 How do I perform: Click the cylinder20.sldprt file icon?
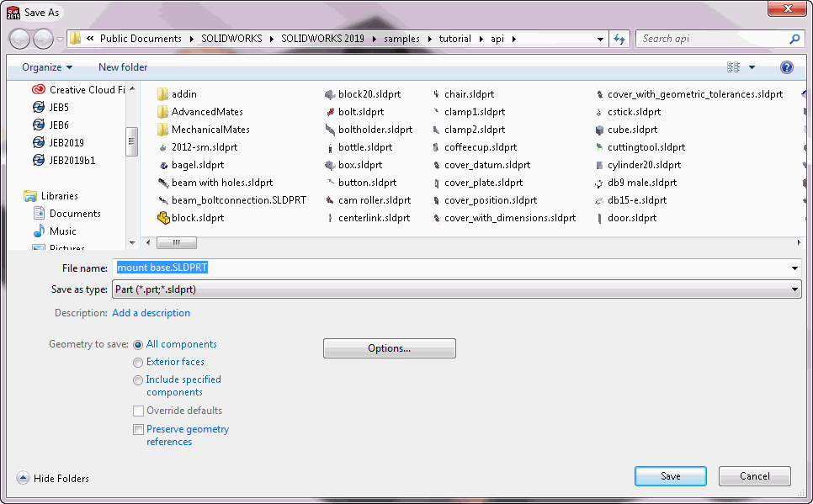[x=599, y=165]
